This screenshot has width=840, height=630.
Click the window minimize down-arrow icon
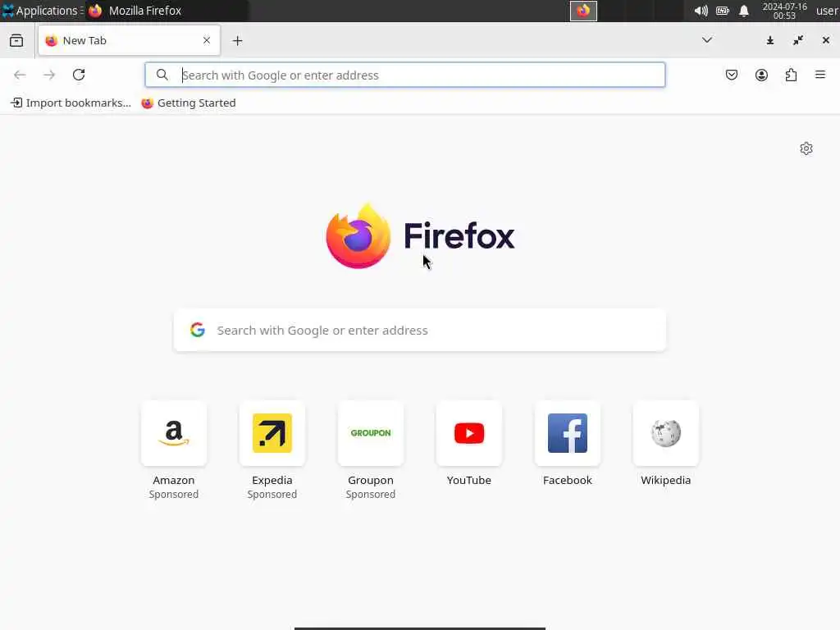(770, 40)
